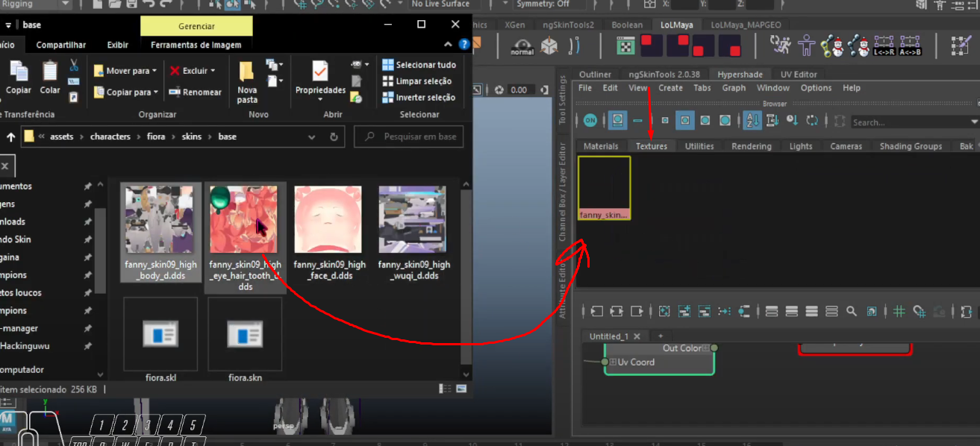Toggle the node editor grid display icon
Image resolution: width=980 pixels, height=446 pixels.
point(899,311)
